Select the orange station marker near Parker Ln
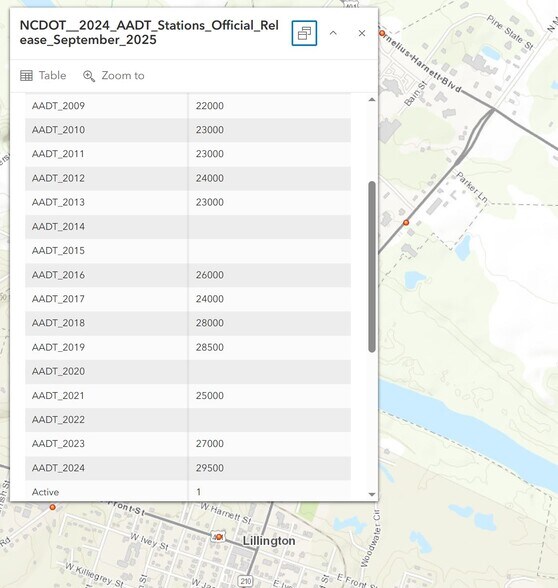The height and width of the screenshot is (588, 558). pos(406,223)
